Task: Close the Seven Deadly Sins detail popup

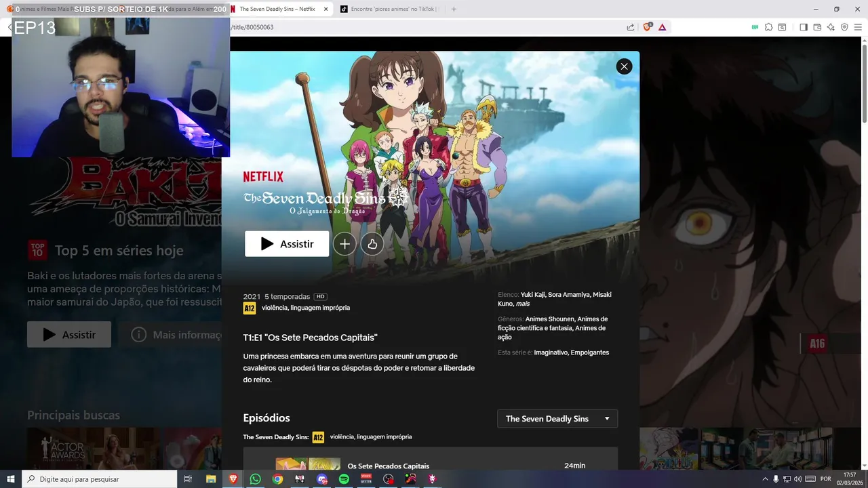Action: pyautogui.click(x=624, y=66)
